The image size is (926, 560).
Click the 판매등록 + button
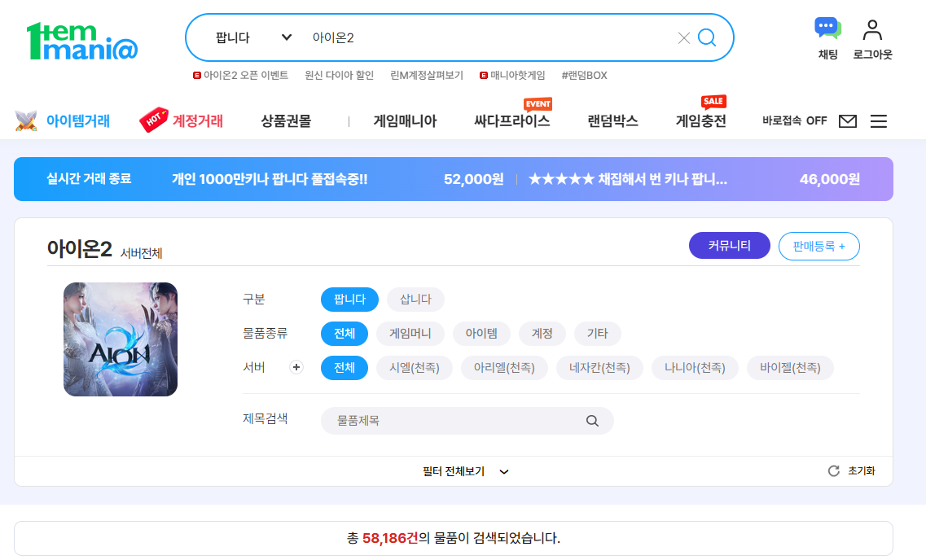click(819, 246)
